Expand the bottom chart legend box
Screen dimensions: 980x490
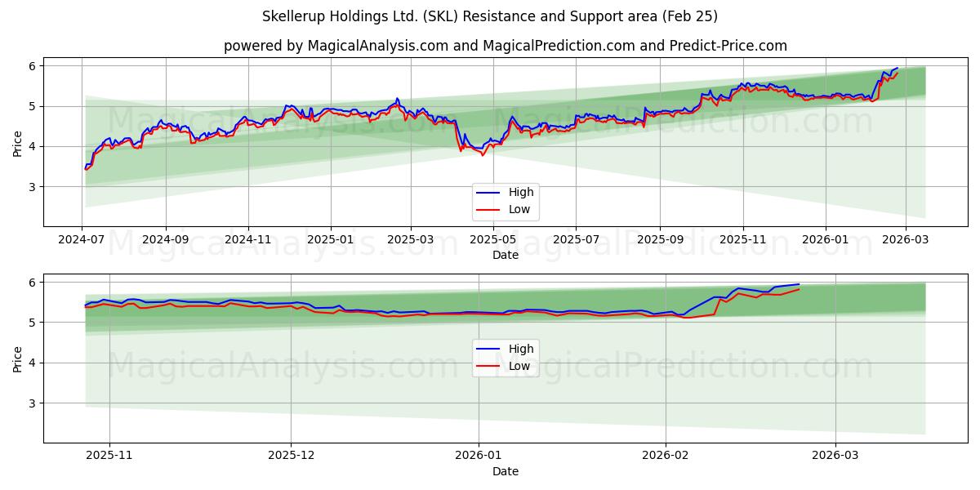[506, 359]
